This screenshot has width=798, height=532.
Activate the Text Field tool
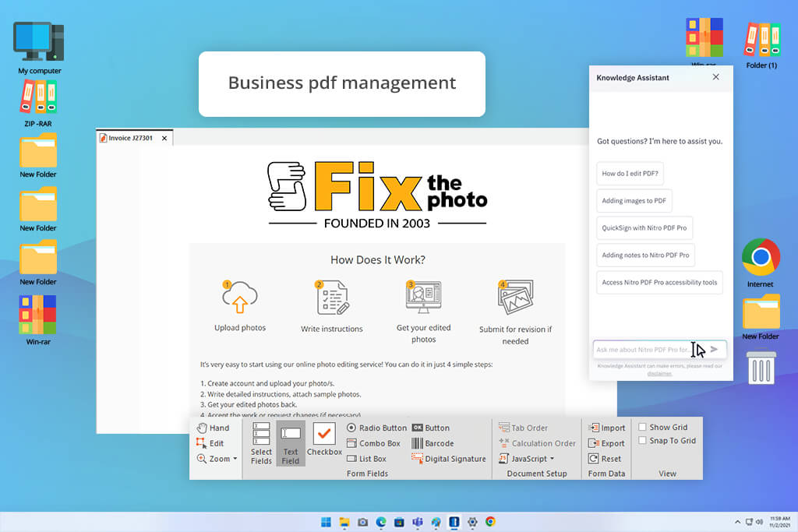pyautogui.click(x=291, y=443)
